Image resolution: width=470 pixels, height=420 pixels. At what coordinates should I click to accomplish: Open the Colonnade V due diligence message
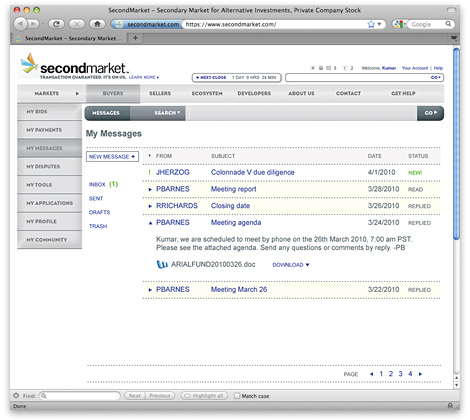253,172
